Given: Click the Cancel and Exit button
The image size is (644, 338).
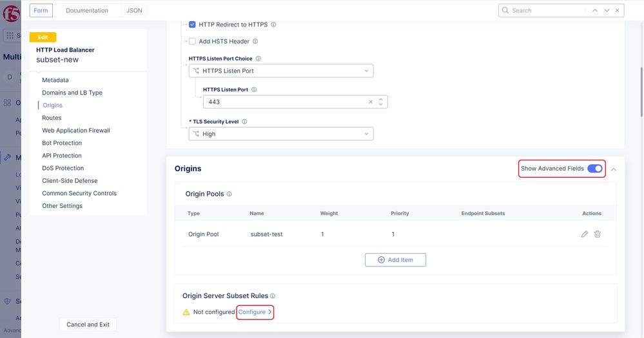Looking at the screenshot, I should click(x=88, y=324).
